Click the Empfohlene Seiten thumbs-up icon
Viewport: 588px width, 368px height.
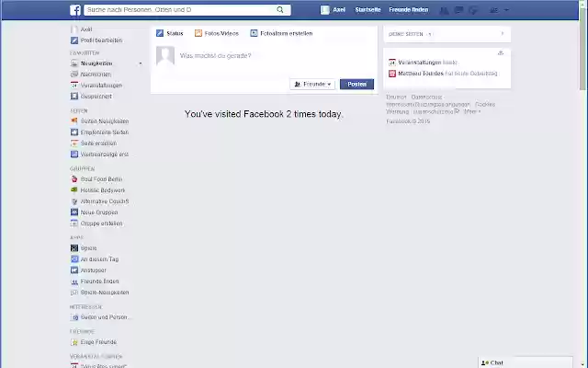[x=74, y=132]
